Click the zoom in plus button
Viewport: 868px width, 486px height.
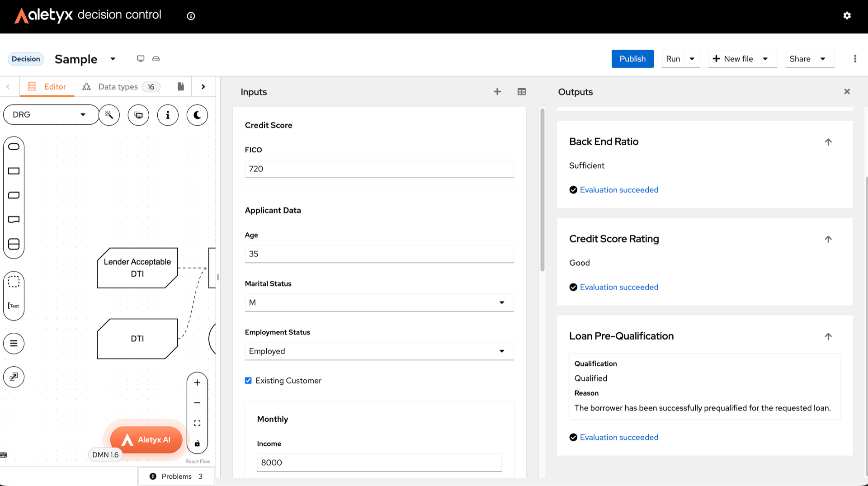pyautogui.click(x=197, y=382)
